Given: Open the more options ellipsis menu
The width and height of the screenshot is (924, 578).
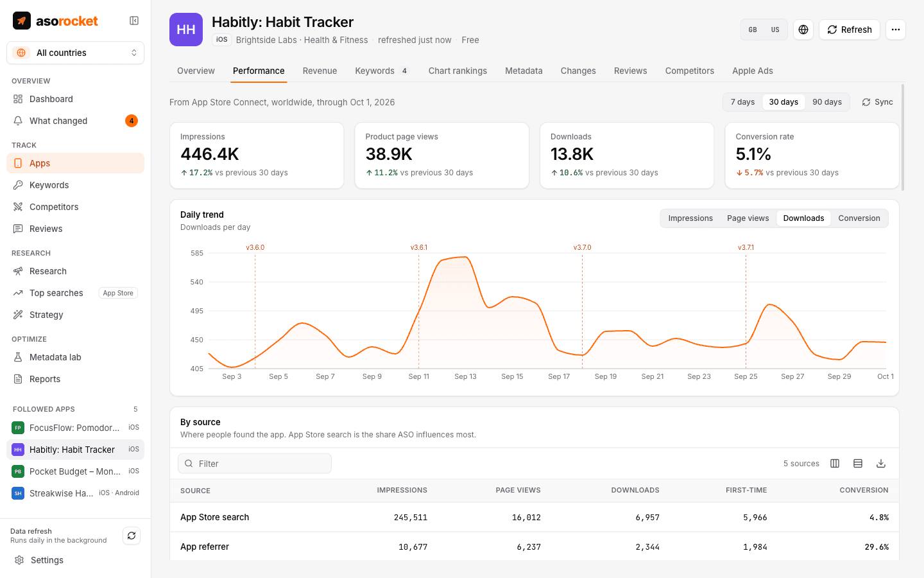Looking at the screenshot, I should (x=896, y=30).
